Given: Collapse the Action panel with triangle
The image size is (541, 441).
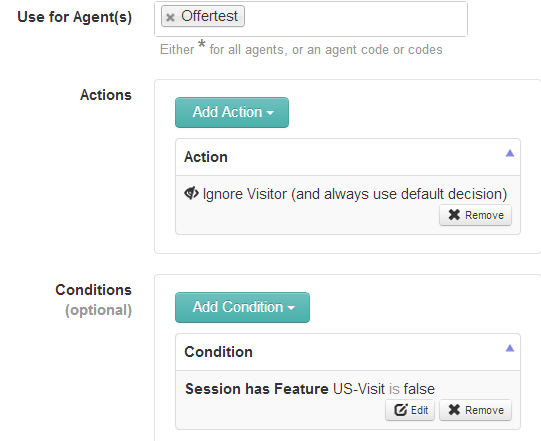Looking at the screenshot, I should [510, 153].
